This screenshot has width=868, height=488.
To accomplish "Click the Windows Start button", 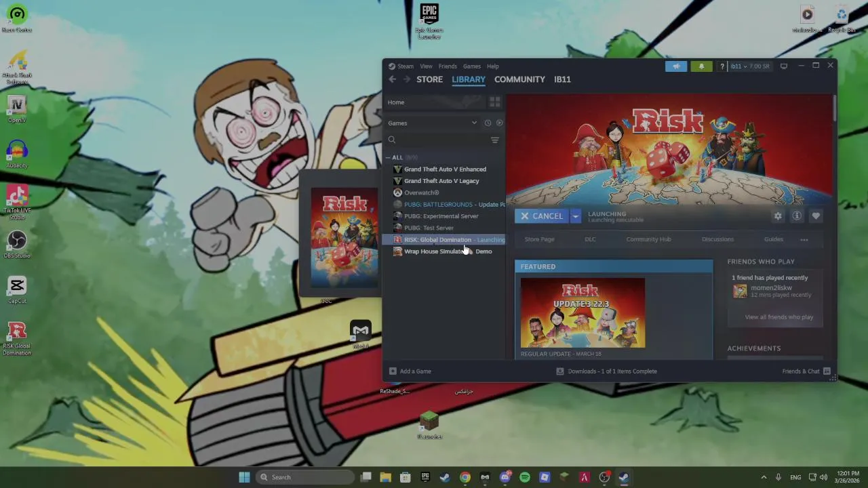I will click(244, 477).
